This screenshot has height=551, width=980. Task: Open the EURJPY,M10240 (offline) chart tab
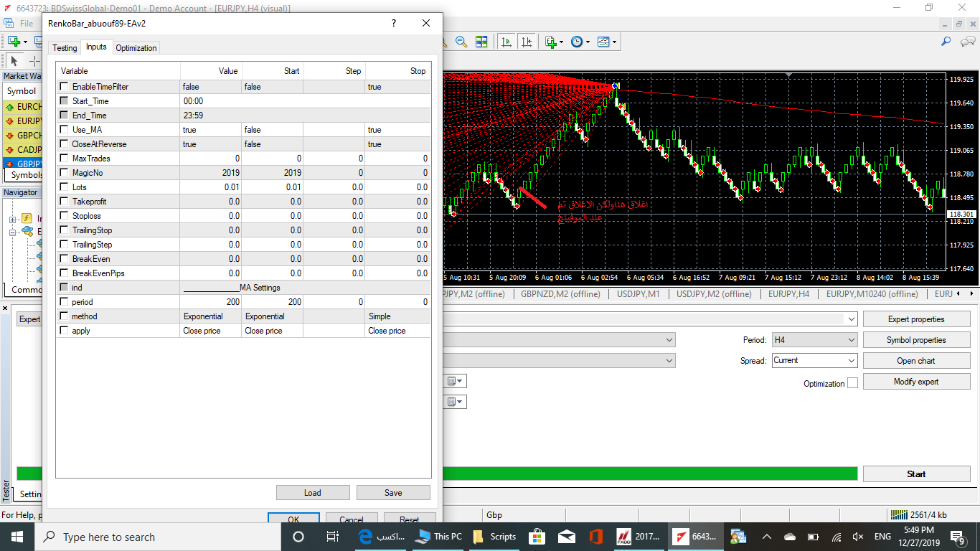(872, 294)
